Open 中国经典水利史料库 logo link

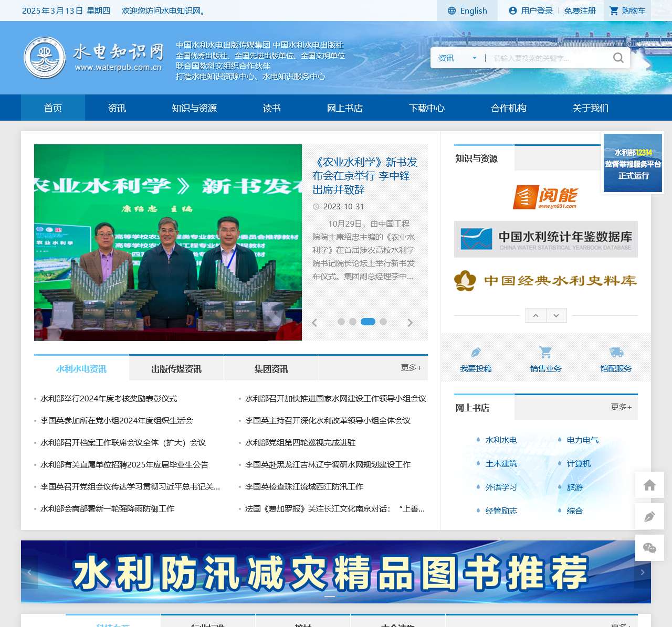[x=545, y=281]
